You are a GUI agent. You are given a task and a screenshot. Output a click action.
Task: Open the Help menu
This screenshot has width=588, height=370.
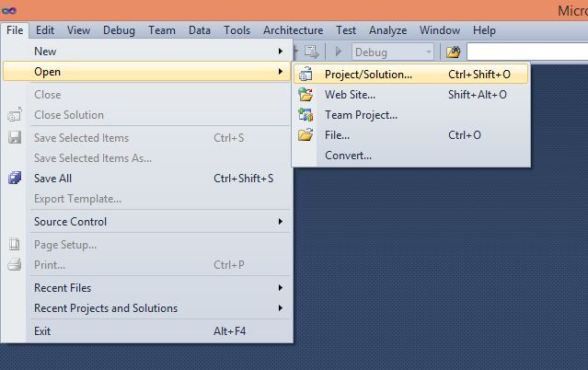[x=484, y=30]
